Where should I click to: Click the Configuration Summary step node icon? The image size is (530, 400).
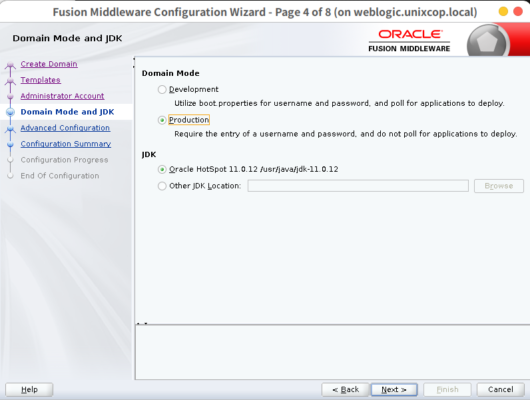(10, 144)
